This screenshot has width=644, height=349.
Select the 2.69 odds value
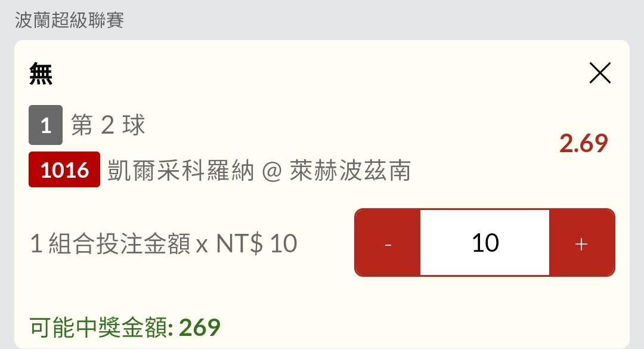point(583,144)
